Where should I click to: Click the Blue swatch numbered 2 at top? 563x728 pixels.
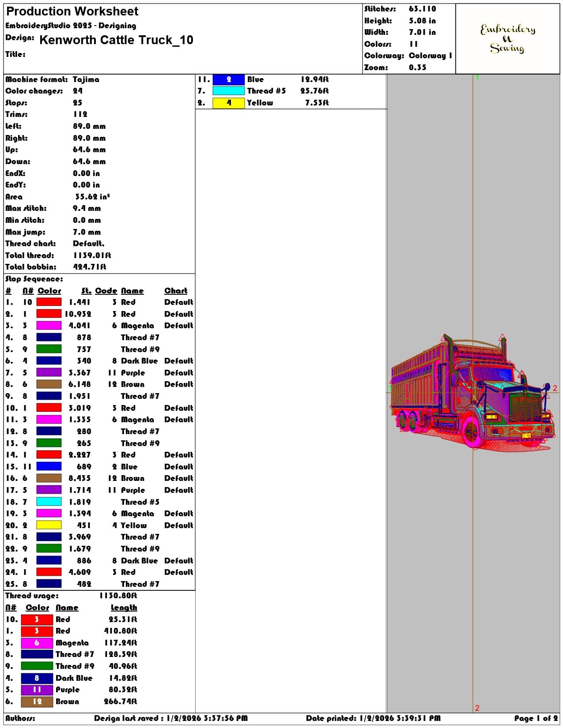pos(228,79)
